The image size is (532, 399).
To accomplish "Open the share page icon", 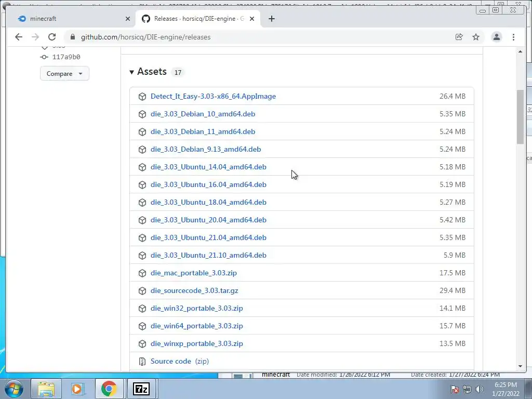I will pyautogui.click(x=459, y=37).
